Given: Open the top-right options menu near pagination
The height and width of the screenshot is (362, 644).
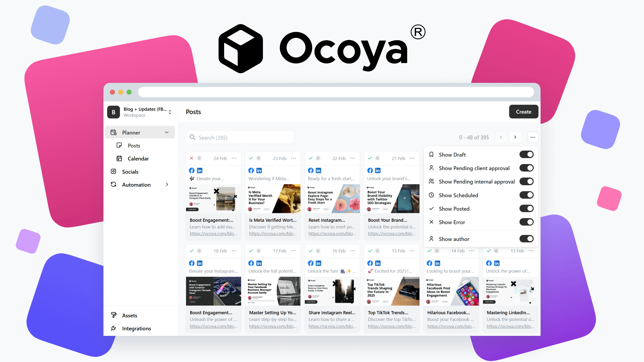Looking at the screenshot, I should [x=533, y=137].
